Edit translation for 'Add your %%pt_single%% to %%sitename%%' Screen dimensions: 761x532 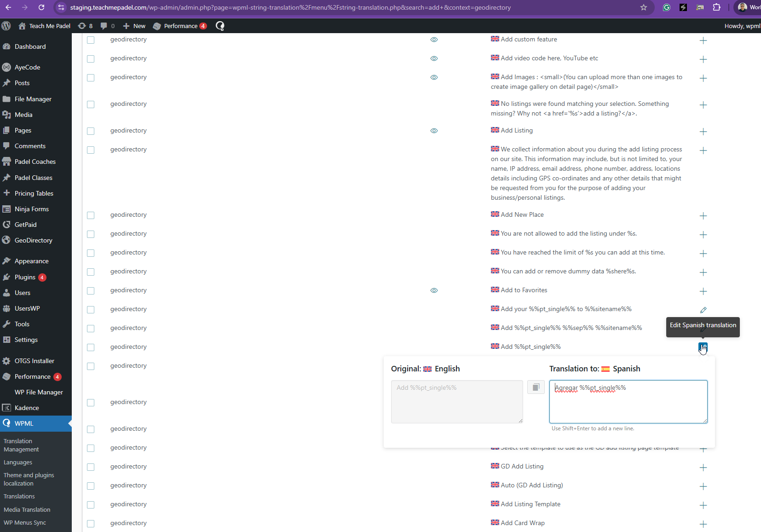pos(703,310)
